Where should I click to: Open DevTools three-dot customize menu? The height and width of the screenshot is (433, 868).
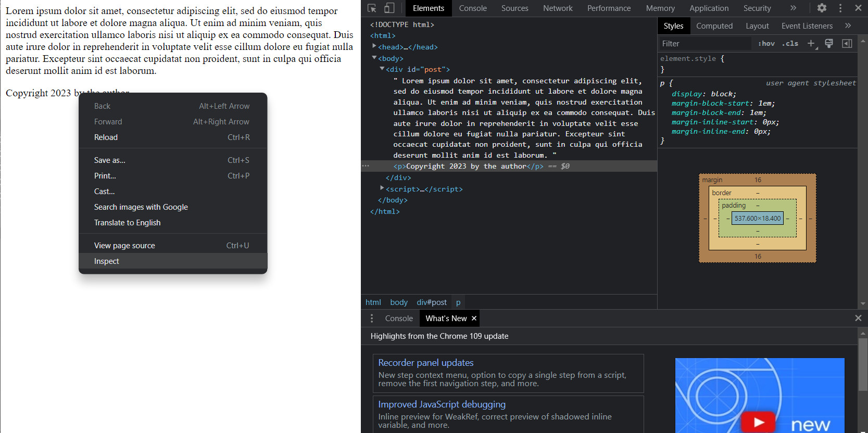[x=840, y=8]
